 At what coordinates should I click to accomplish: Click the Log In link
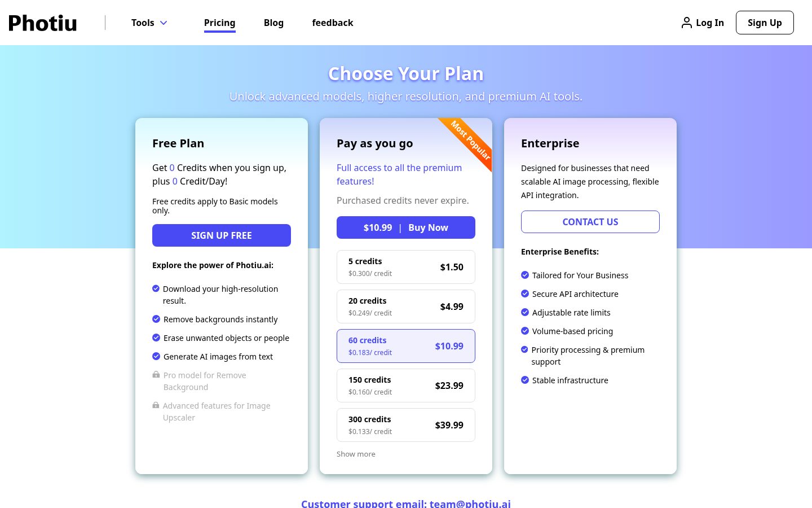click(710, 23)
